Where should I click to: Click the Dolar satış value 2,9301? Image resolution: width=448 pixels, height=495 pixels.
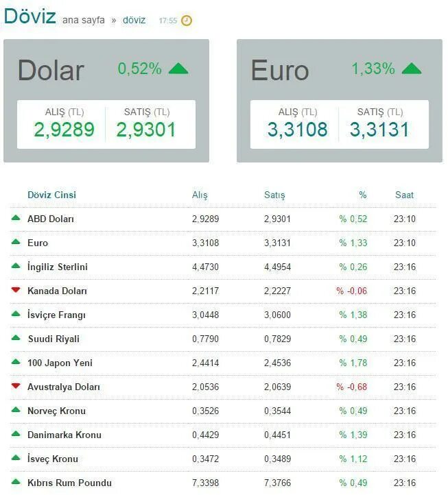[x=146, y=130]
